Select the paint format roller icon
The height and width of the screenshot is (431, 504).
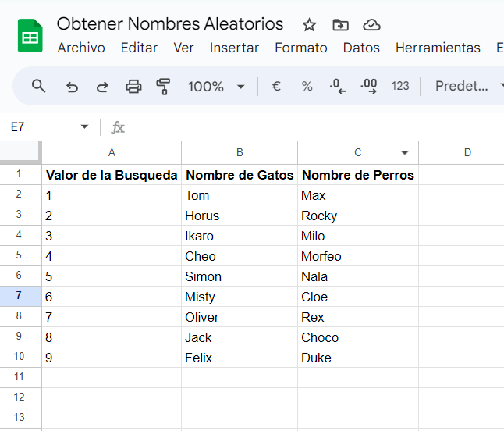click(163, 86)
